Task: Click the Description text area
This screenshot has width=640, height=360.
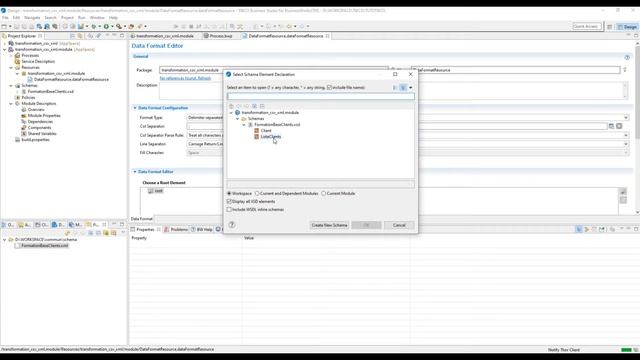Action: [x=392, y=91]
